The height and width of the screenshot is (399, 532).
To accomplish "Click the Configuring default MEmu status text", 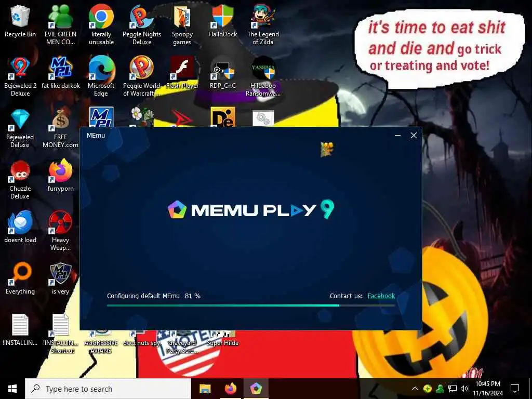I will pos(143,296).
